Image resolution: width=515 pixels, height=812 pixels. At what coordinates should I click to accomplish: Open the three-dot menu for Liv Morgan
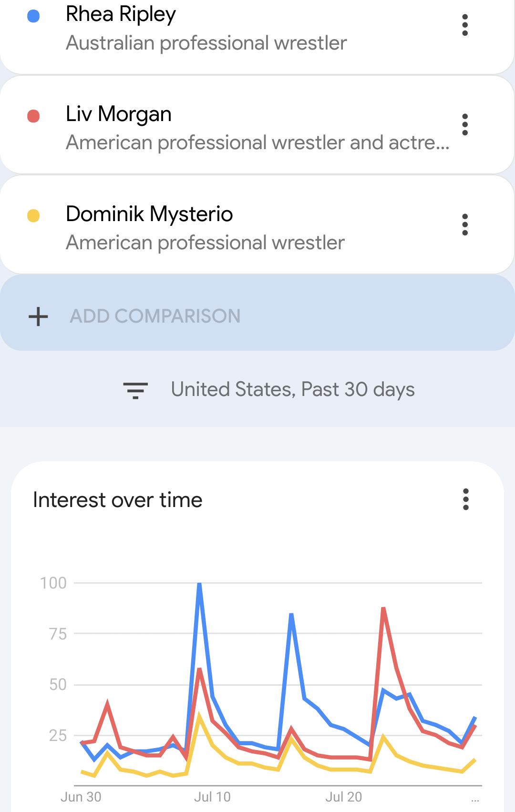(465, 124)
